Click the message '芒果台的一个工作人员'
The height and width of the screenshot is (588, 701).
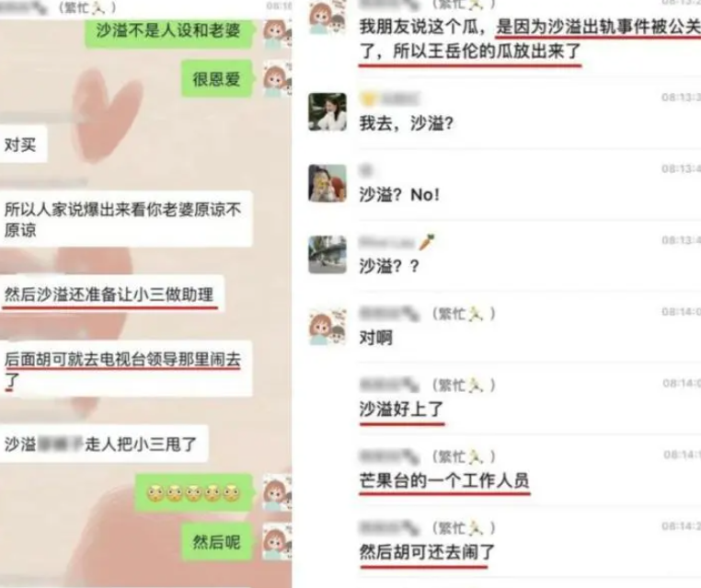click(x=444, y=481)
